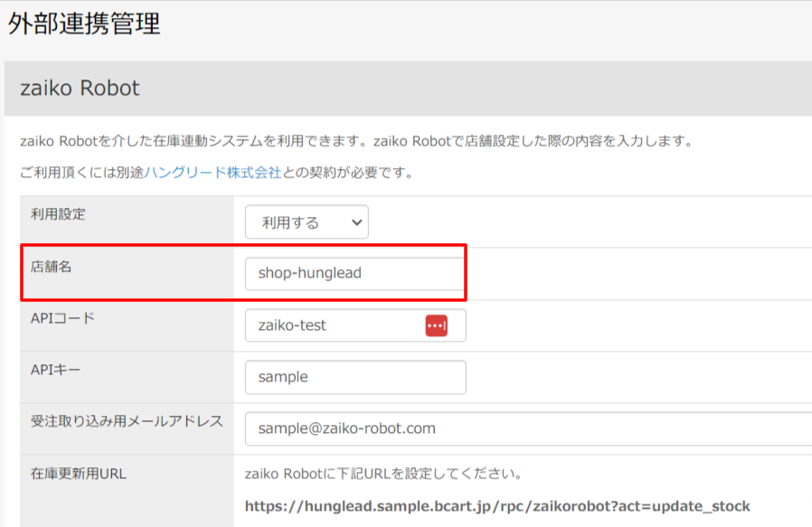Image resolution: width=812 pixels, height=527 pixels.
Task: Click the 店舗名 field containing shop-hunglead
Action: (355, 273)
